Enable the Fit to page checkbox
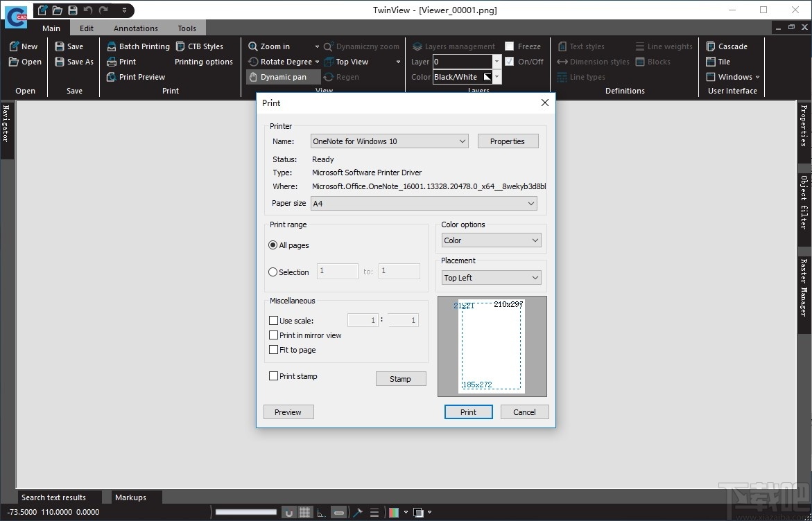The height and width of the screenshot is (521, 812). (x=273, y=350)
